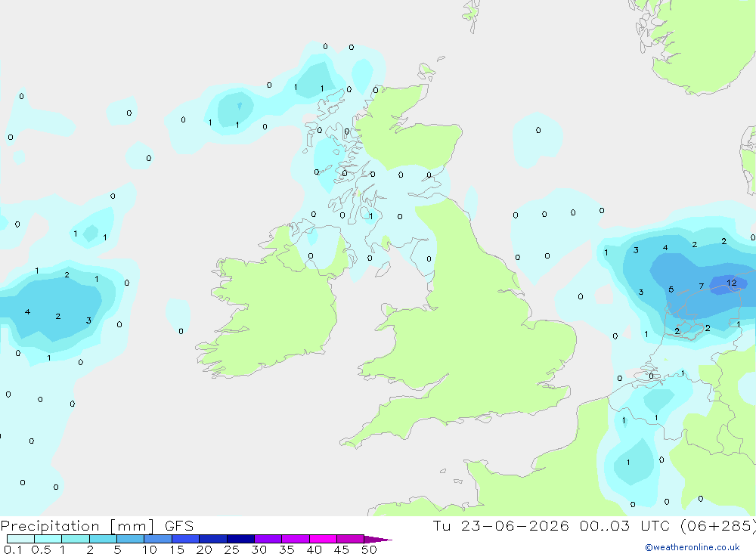Image resolution: width=756 pixels, height=554 pixels.
Task: Click the "GFS" model label
Action: [x=179, y=526]
